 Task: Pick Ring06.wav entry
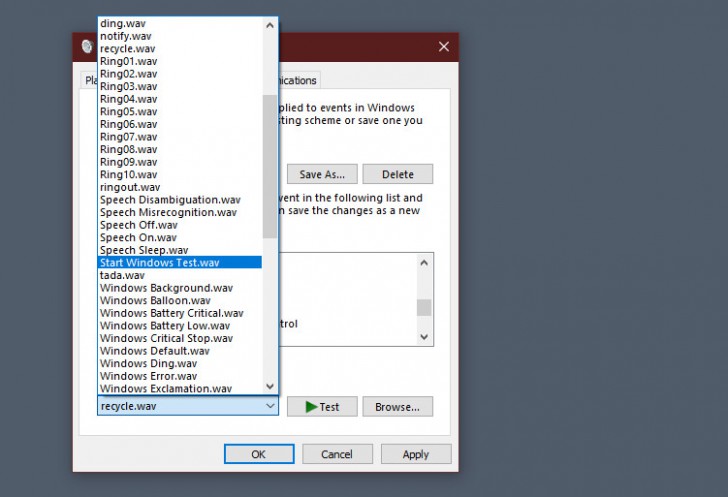click(x=180, y=124)
